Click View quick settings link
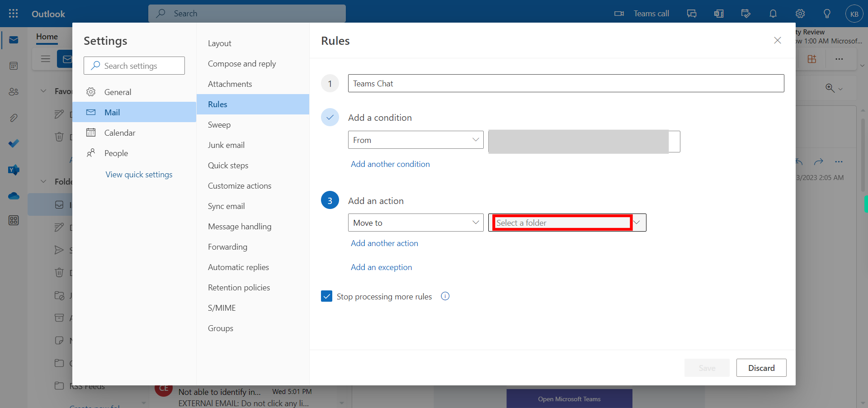The width and height of the screenshot is (868, 408). click(x=139, y=174)
